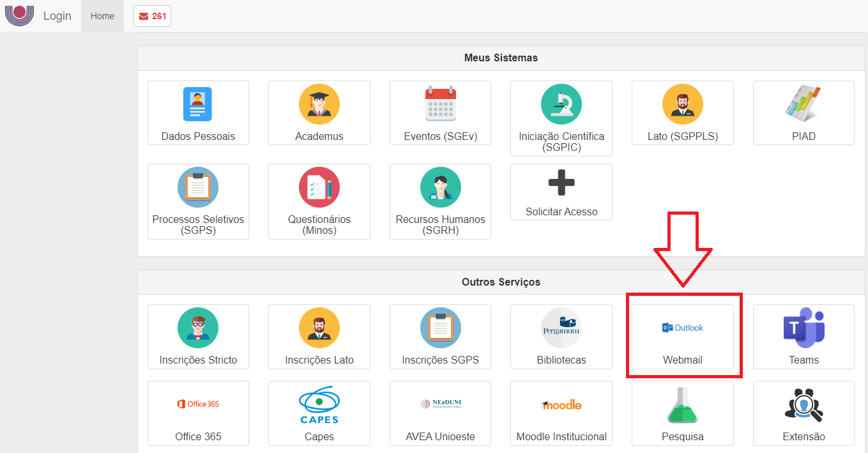Image resolution: width=868 pixels, height=453 pixels.
Task: Click the Login menu item
Action: (x=57, y=16)
